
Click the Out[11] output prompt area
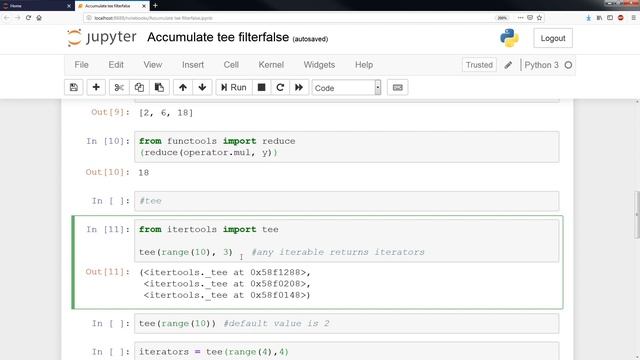coord(108,272)
